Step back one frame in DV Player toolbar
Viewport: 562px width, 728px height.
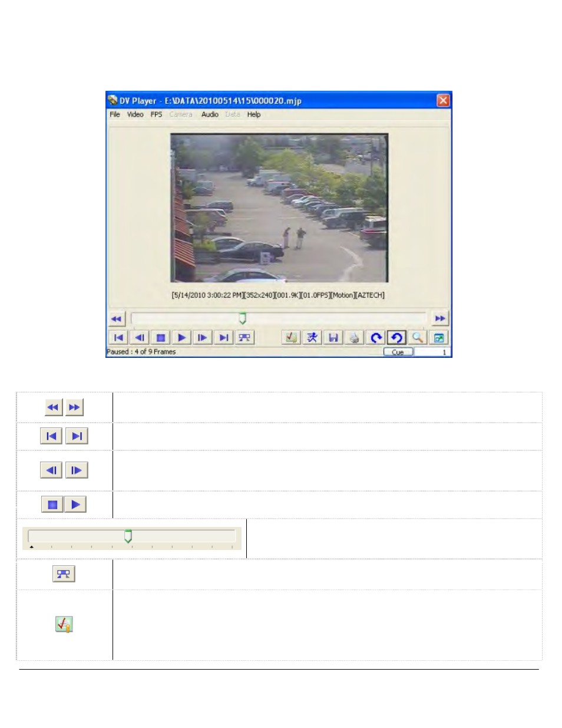(x=140, y=338)
